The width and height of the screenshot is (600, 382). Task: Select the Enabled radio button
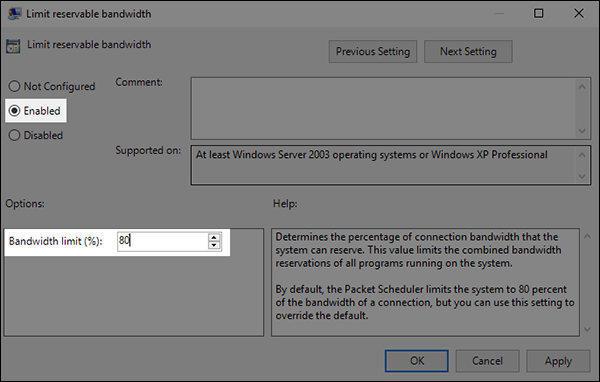tap(14, 111)
